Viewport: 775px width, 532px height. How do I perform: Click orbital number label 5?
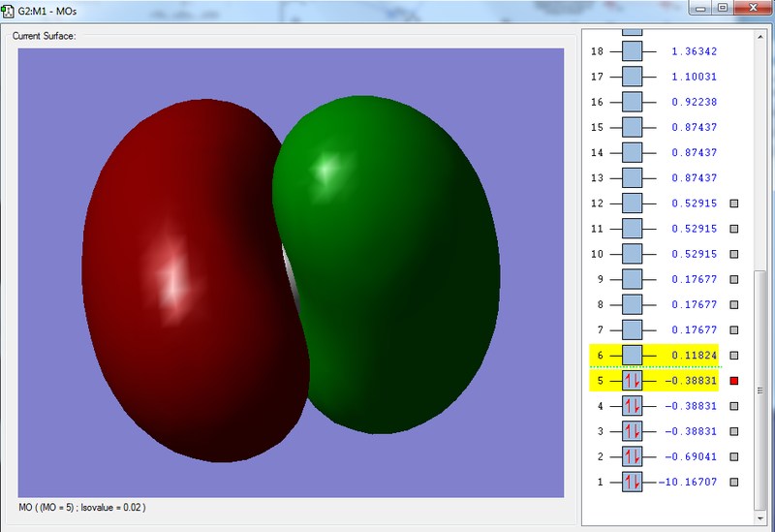(x=600, y=381)
